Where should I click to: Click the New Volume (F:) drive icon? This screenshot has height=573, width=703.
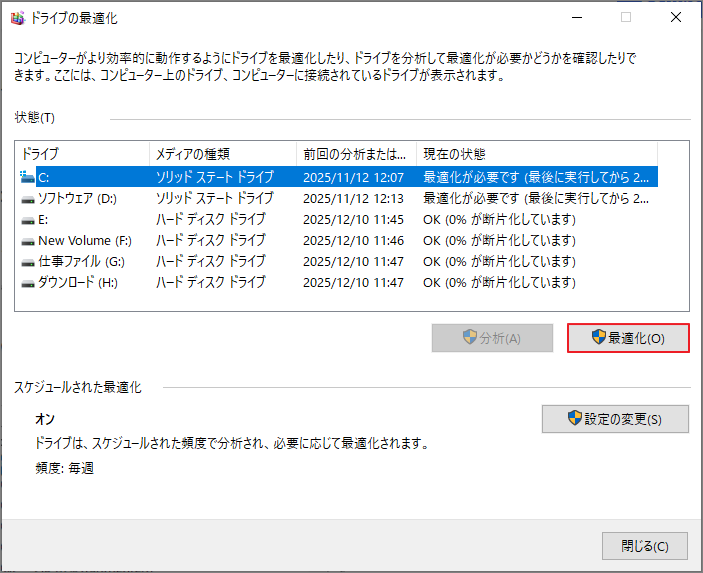tap(28, 241)
